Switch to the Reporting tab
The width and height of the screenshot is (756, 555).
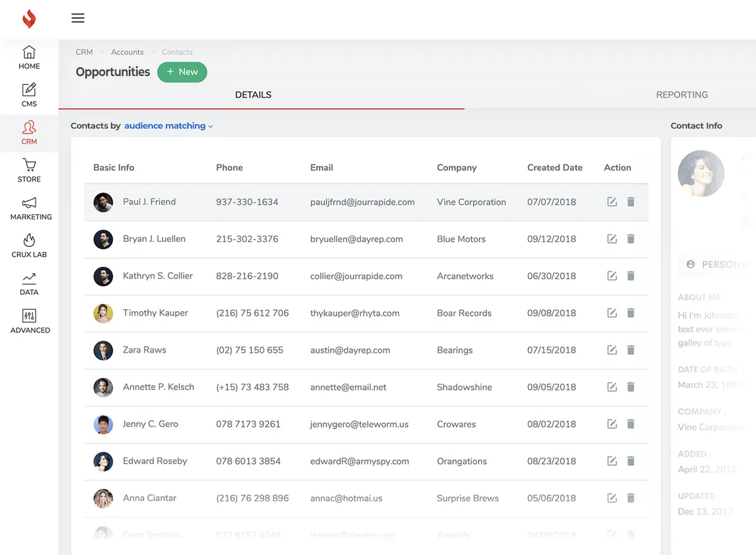[682, 94]
